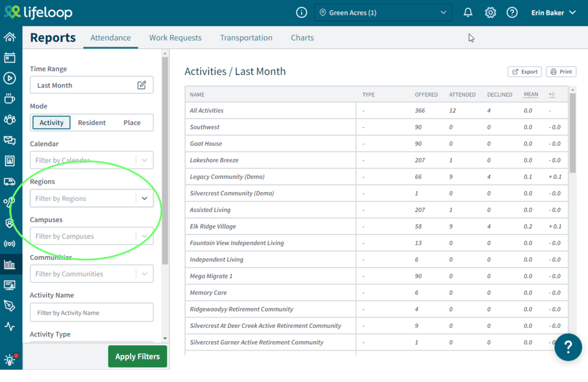Click the notifications bell icon
Image resolution: width=588 pixels, height=382 pixels.
tap(468, 13)
